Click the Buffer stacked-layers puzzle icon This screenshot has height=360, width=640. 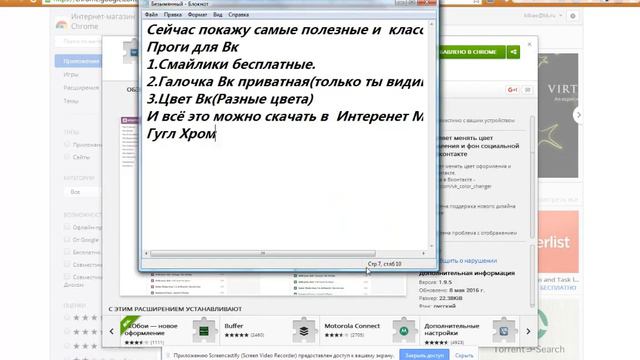click(304, 331)
